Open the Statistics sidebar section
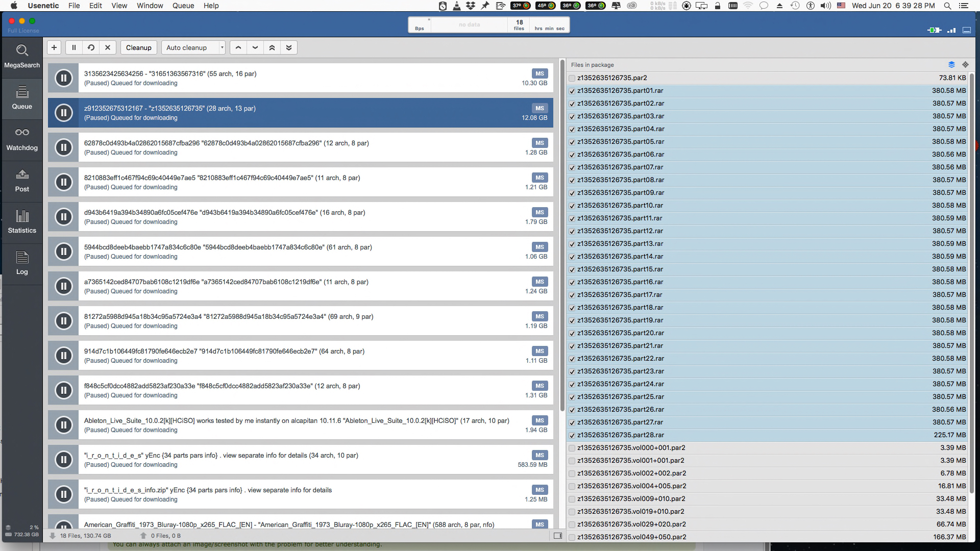 tap(22, 222)
